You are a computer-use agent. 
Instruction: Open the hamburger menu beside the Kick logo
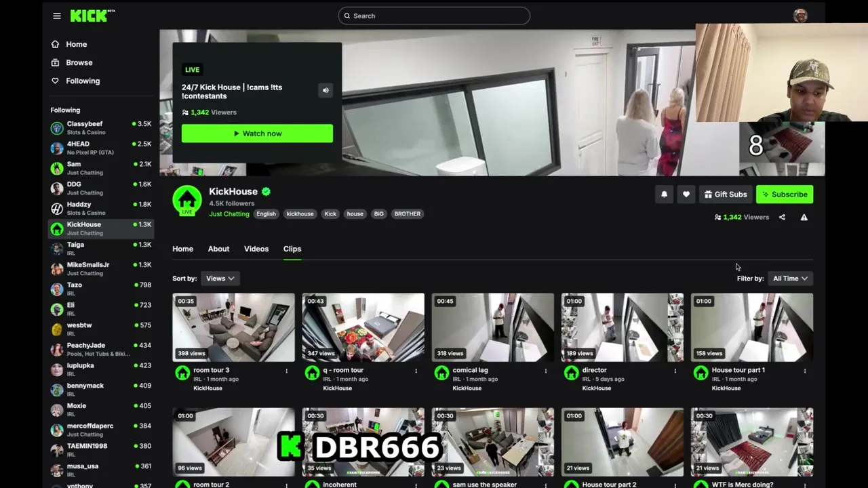57,16
